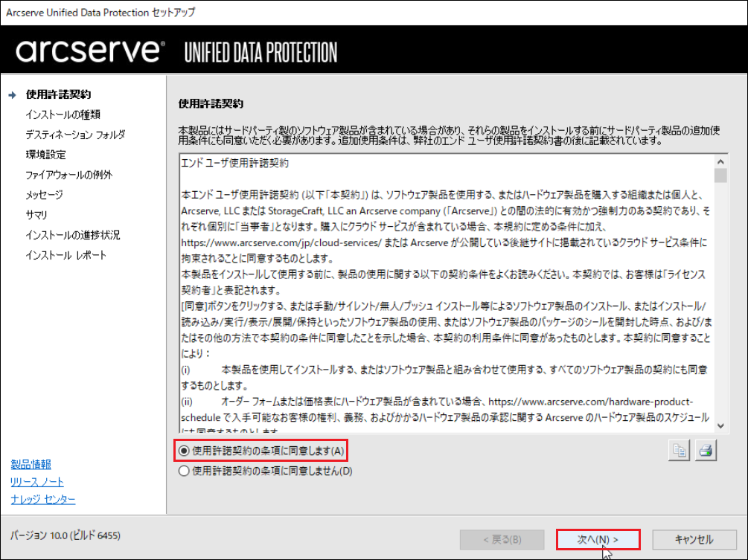Viewport: 748px width, 560px height.
Task: Select the インストールの種類 step in sidebar
Action: 63,115
